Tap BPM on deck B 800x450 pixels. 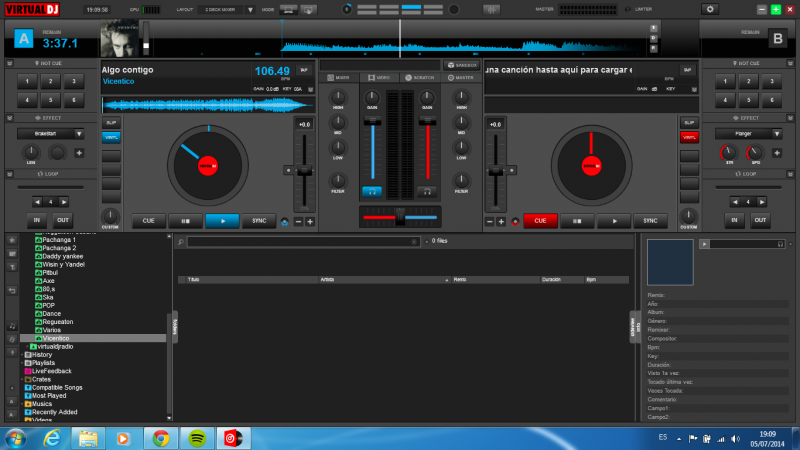(687, 70)
